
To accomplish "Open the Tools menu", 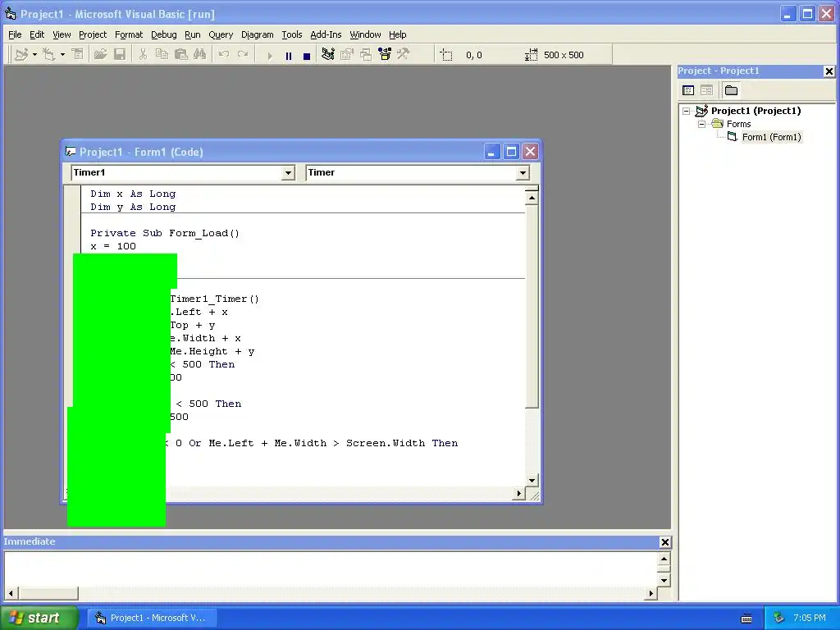I will [292, 34].
